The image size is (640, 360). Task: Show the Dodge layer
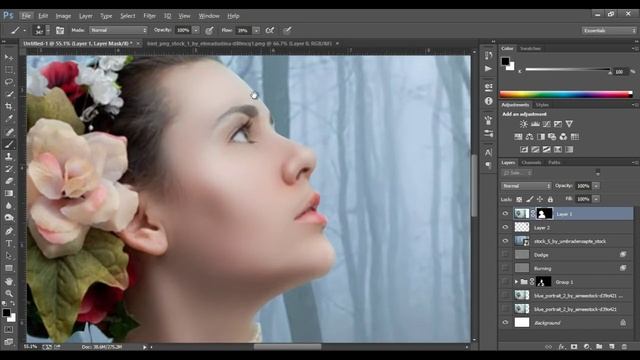[x=505, y=254]
